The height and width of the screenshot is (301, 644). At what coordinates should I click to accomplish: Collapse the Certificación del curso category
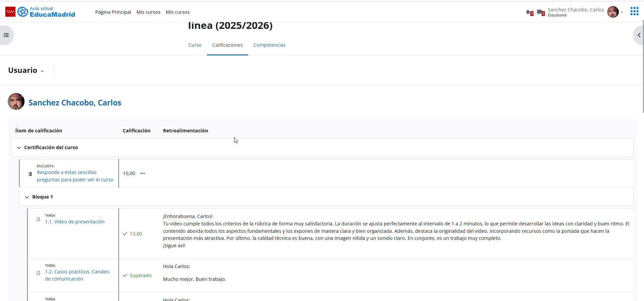[19, 147]
